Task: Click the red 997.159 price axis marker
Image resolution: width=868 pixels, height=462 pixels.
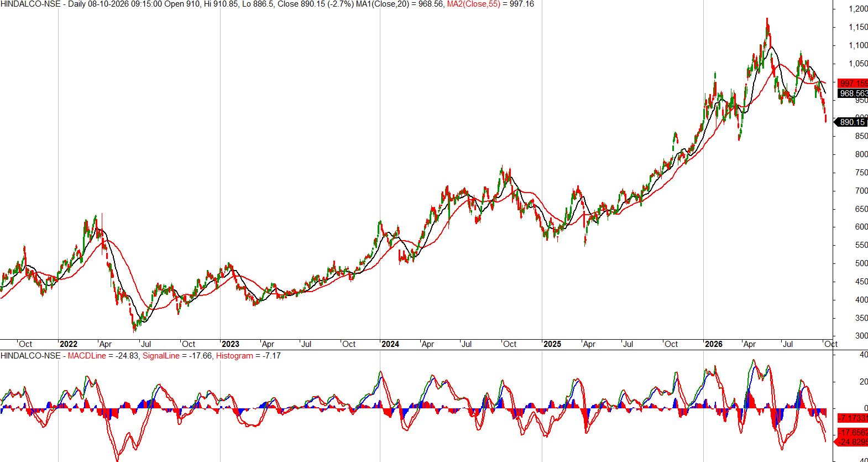Action: [x=853, y=84]
